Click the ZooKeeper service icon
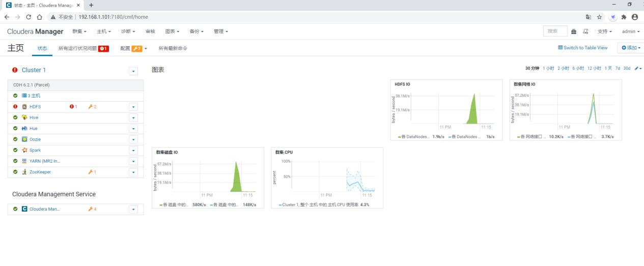Image resolution: width=644 pixels, height=266 pixels. (24, 172)
